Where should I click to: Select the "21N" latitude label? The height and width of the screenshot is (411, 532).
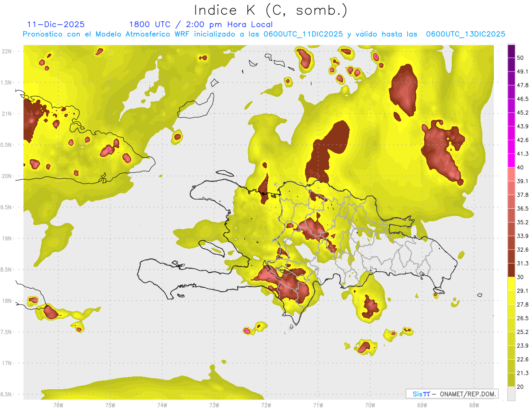tap(7, 114)
